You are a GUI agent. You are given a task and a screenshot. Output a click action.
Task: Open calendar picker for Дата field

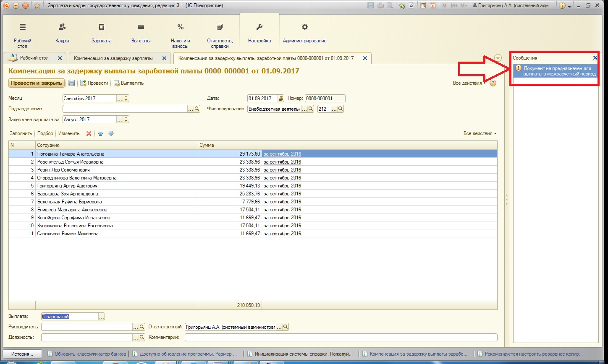281,99
